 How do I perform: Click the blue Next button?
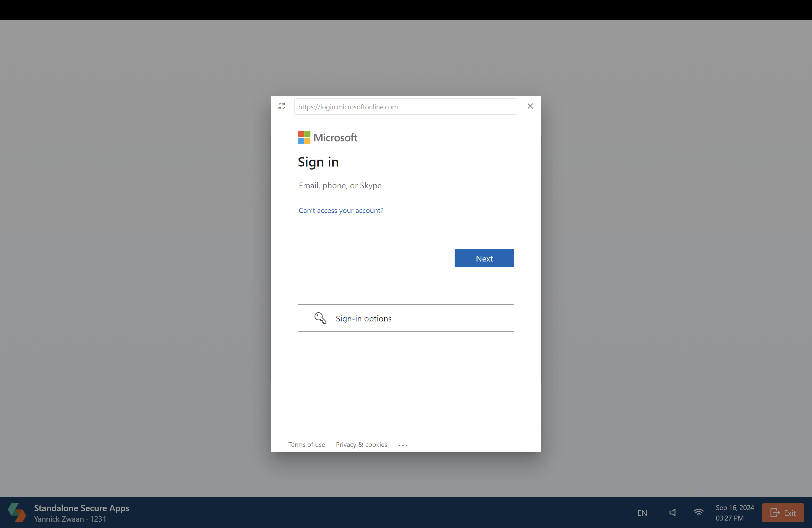tap(484, 258)
